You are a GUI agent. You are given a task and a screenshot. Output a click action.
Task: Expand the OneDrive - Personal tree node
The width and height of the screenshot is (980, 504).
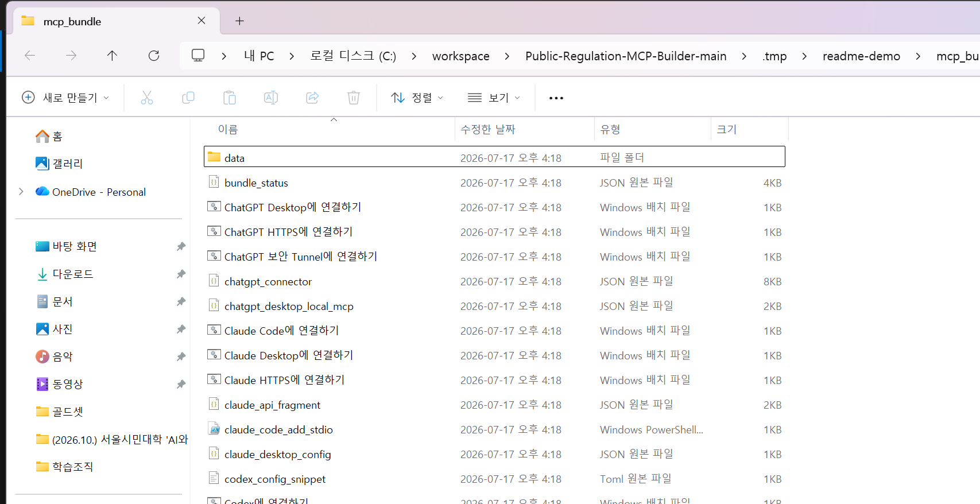[21, 192]
